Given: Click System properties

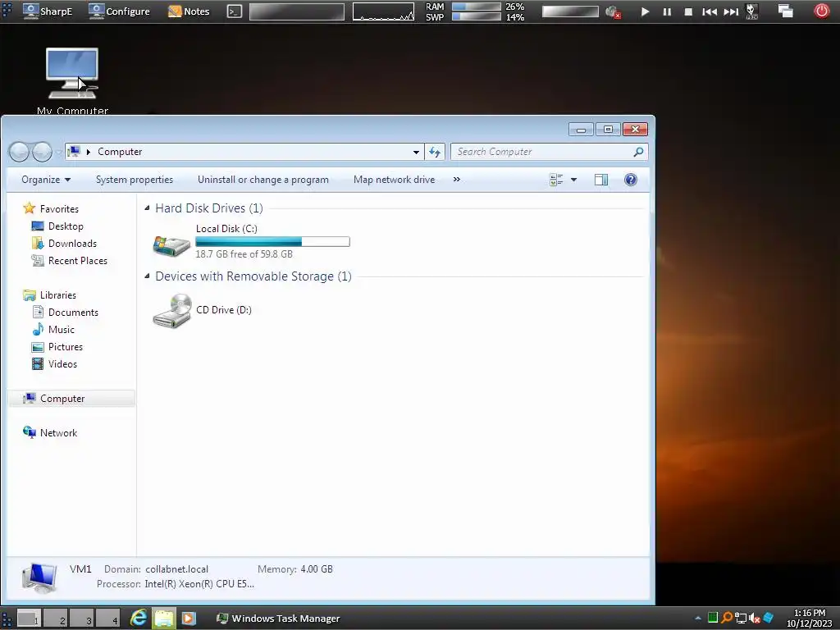Looking at the screenshot, I should [135, 180].
